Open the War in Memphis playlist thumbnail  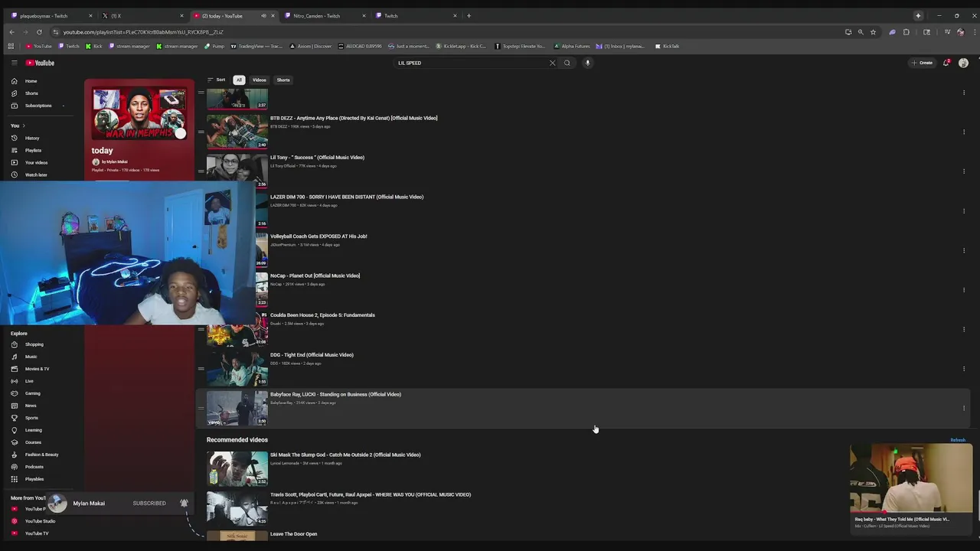[x=139, y=113]
